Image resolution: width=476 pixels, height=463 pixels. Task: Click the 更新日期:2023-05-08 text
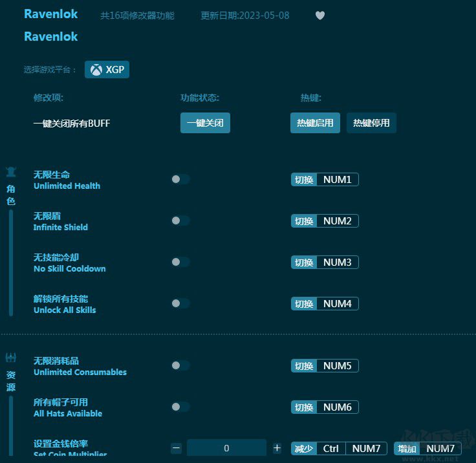click(244, 16)
